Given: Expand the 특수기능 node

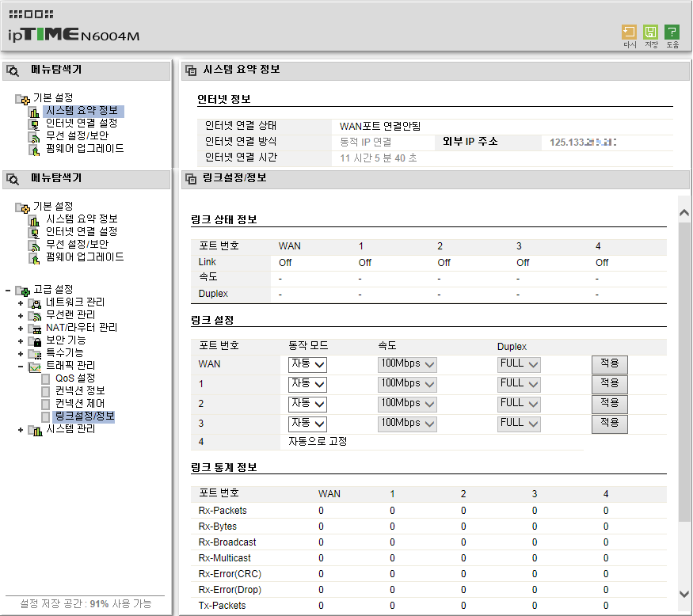Looking at the screenshot, I should [21, 354].
